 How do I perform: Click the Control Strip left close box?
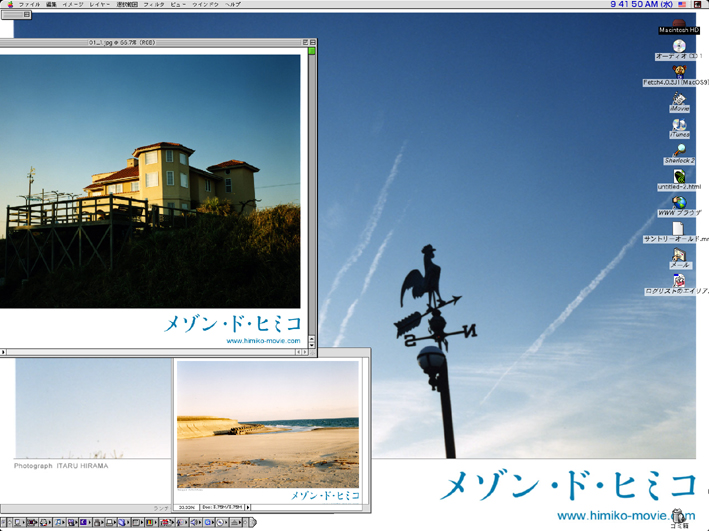[3, 522]
